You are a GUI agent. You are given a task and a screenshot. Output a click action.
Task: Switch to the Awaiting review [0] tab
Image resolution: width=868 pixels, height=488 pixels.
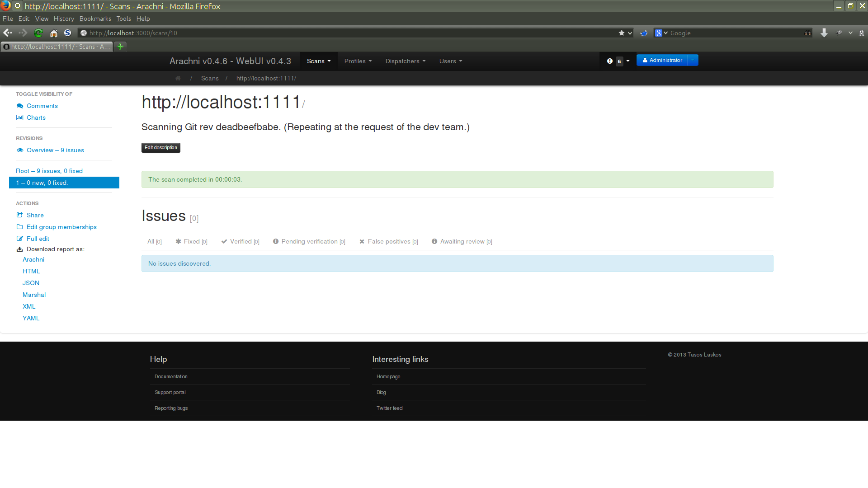pos(462,242)
